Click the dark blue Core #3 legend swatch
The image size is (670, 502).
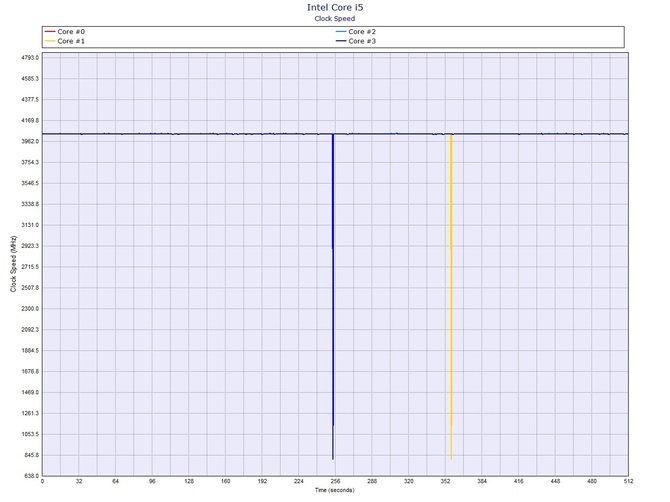pyautogui.click(x=341, y=41)
